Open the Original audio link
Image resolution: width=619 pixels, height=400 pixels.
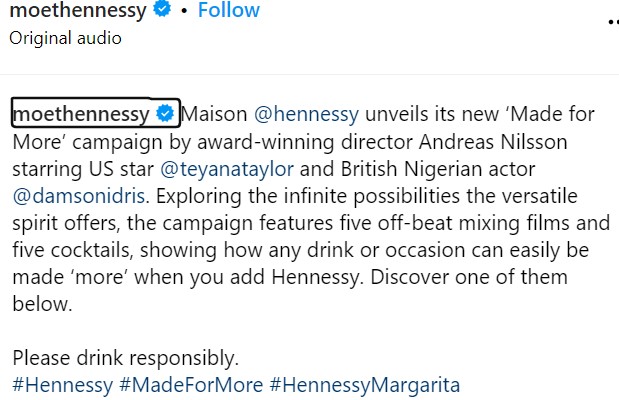(65, 38)
